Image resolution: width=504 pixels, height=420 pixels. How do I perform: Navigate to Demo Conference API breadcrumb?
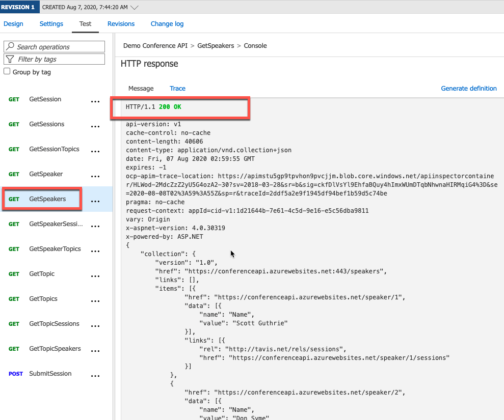[155, 45]
